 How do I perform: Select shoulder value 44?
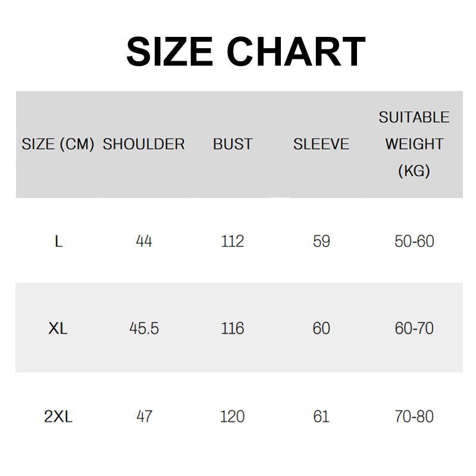[144, 241]
